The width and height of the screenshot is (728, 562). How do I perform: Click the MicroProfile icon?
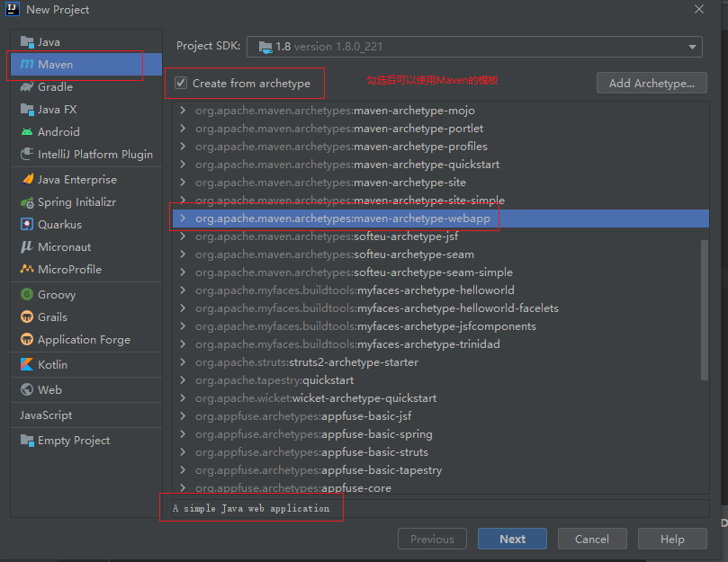click(x=27, y=269)
